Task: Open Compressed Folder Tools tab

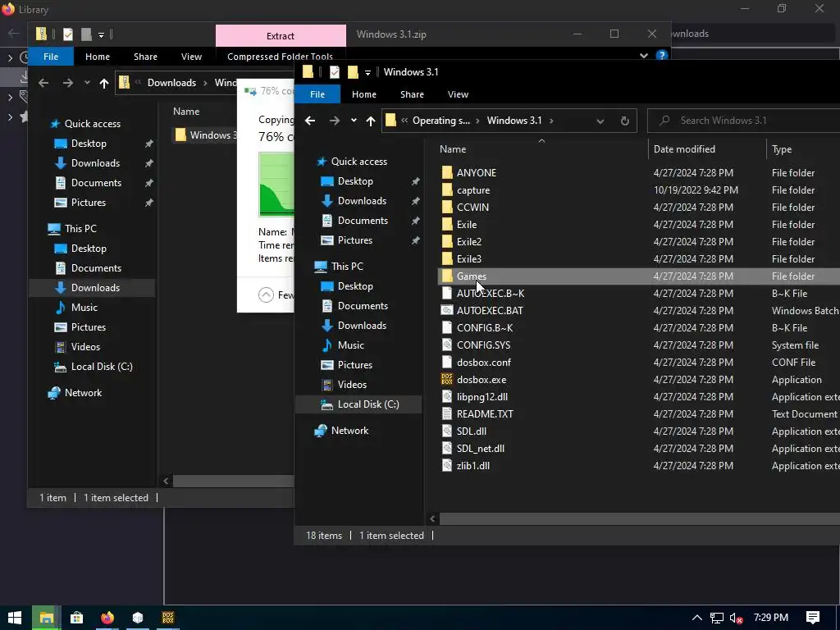Action: point(281,57)
